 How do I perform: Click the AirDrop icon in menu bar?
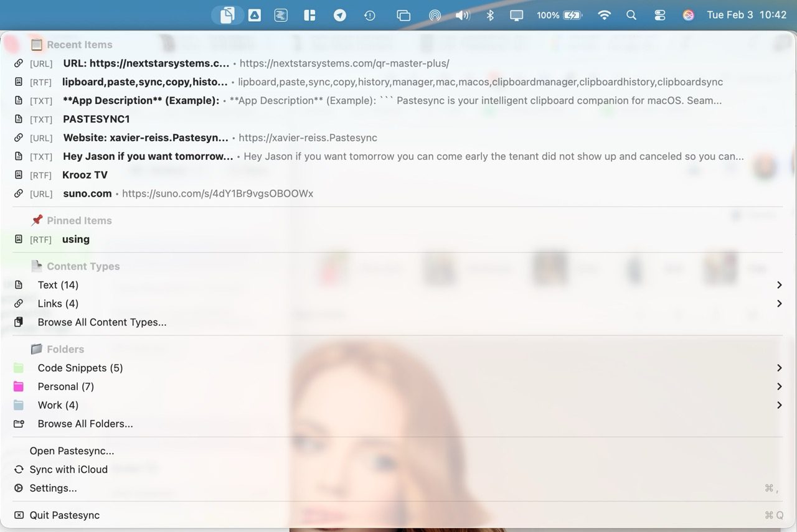coord(435,15)
